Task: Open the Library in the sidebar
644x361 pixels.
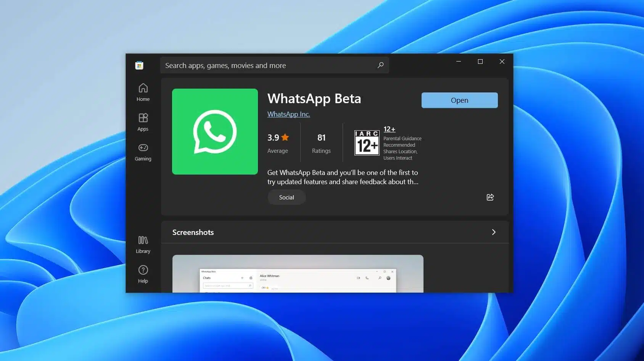Action: (143, 244)
